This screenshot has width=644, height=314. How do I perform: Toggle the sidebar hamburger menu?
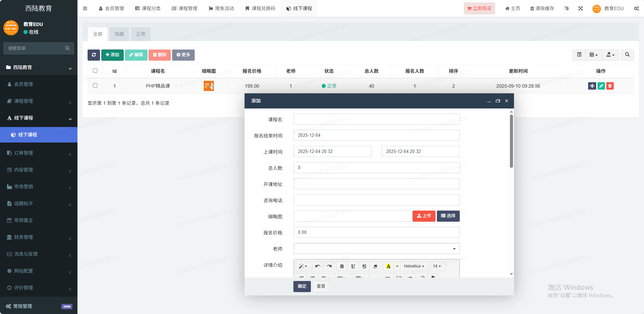(x=85, y=8)
